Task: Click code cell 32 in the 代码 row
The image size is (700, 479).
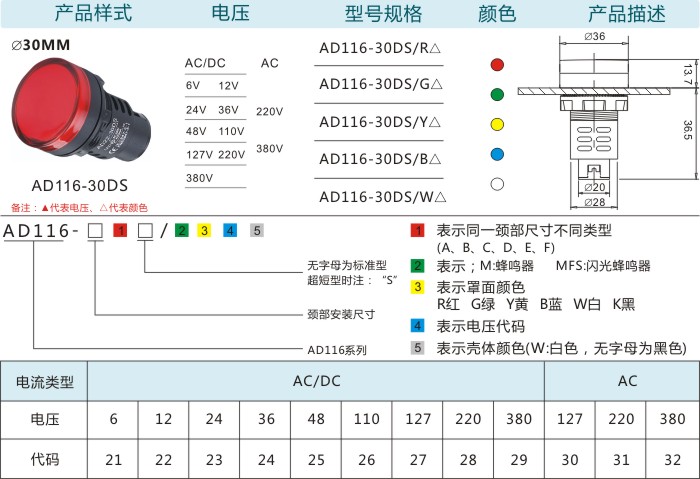Action: coord(672,460)
